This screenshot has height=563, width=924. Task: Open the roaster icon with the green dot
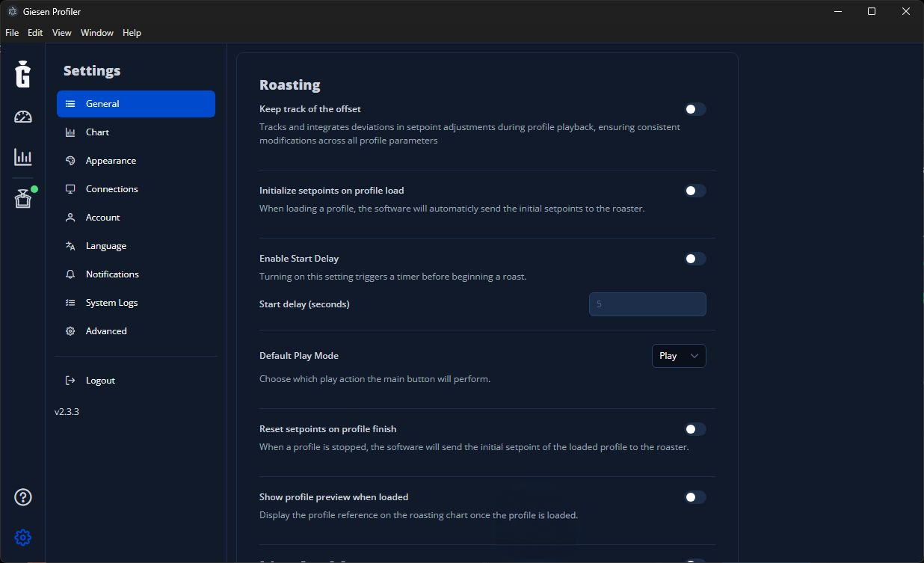[23, 198]
